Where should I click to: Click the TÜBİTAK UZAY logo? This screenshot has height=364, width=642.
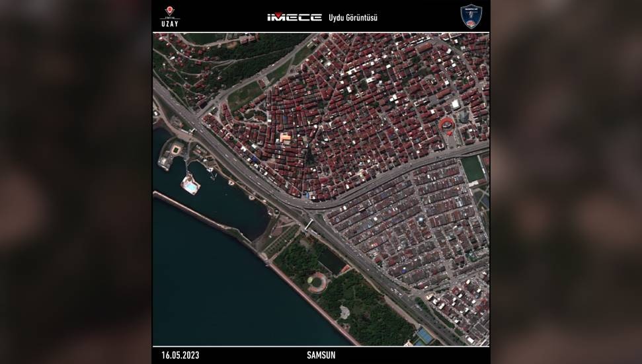coord(170,17)
